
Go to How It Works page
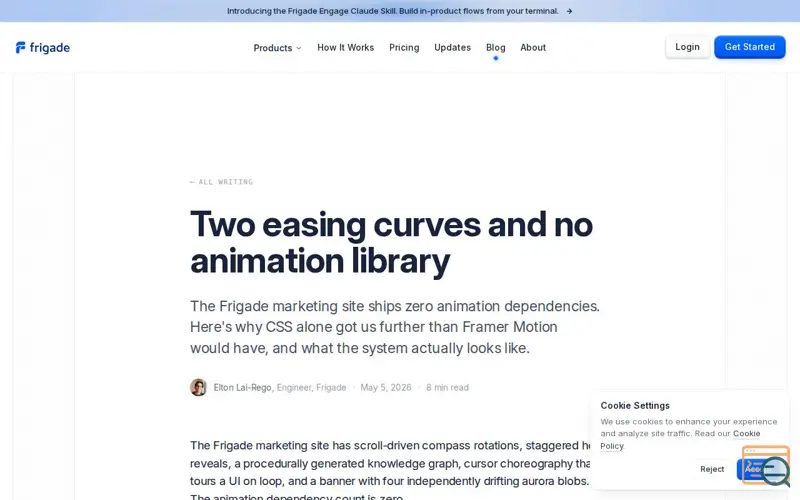point(345,47)
